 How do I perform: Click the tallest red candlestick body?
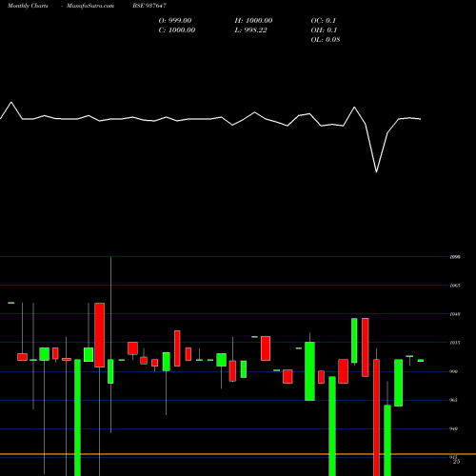click(376, 417)
